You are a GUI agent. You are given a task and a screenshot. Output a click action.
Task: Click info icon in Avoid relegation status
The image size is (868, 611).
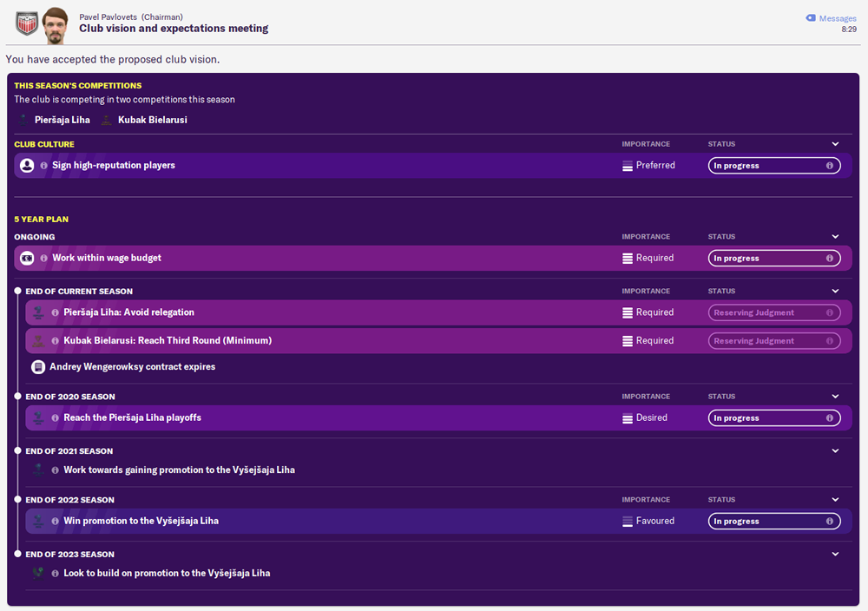coord(829,312)
